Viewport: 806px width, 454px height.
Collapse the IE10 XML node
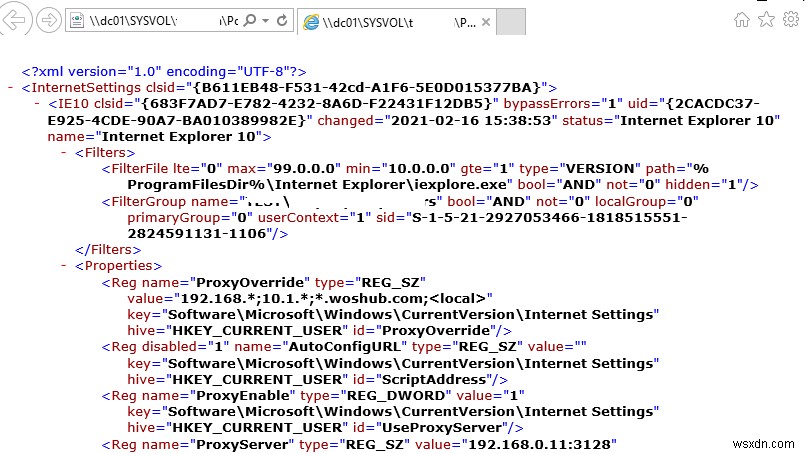pos(37,103)
